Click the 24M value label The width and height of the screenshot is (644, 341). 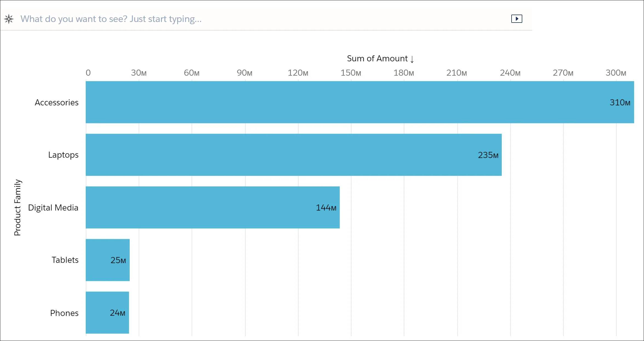click(x=118, y=313)
